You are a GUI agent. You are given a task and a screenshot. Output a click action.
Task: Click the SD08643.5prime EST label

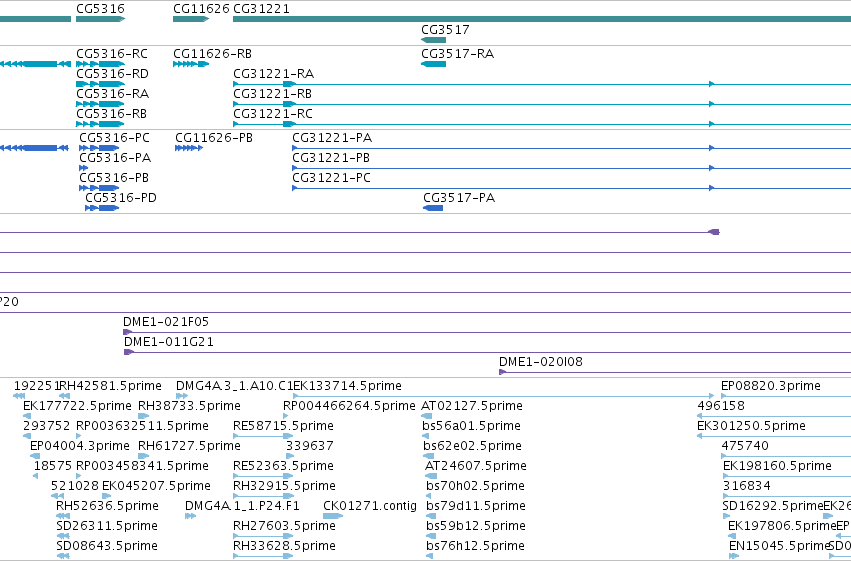click(x=107, y=546)
